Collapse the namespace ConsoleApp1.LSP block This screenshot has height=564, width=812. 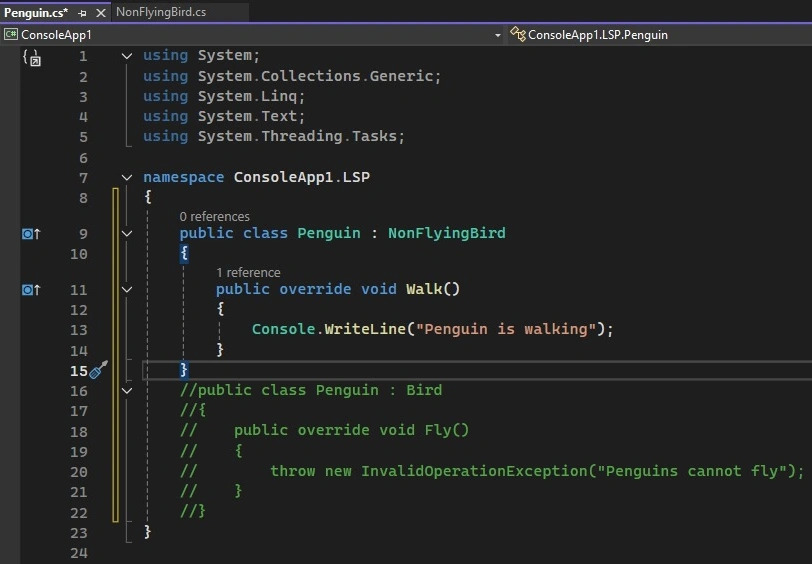[127, 178]
